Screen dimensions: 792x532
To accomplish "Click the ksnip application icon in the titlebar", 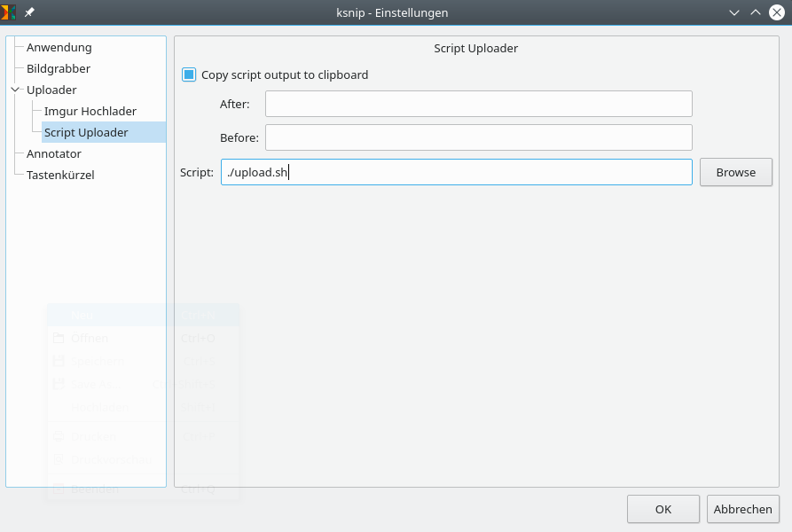I will (9, 12).
